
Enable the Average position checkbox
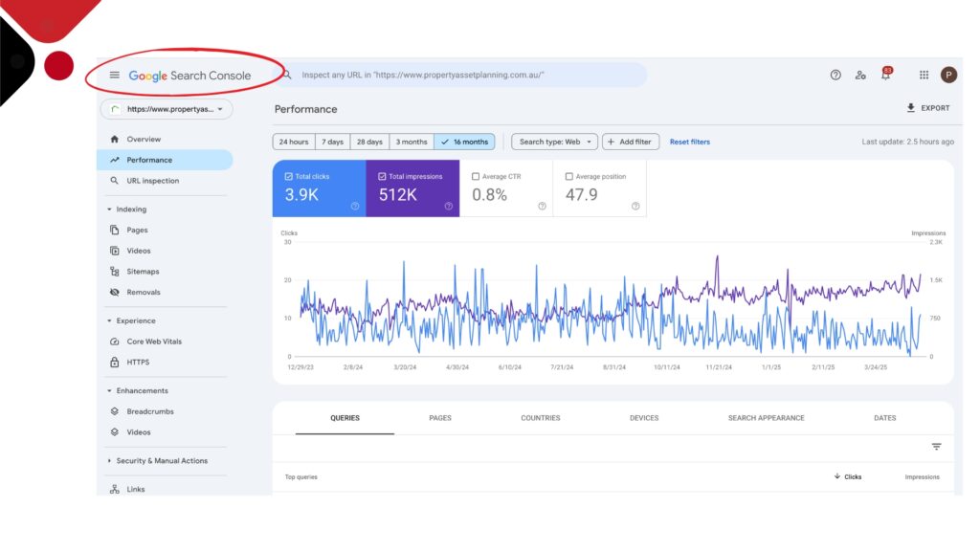[x=568, y=177]
